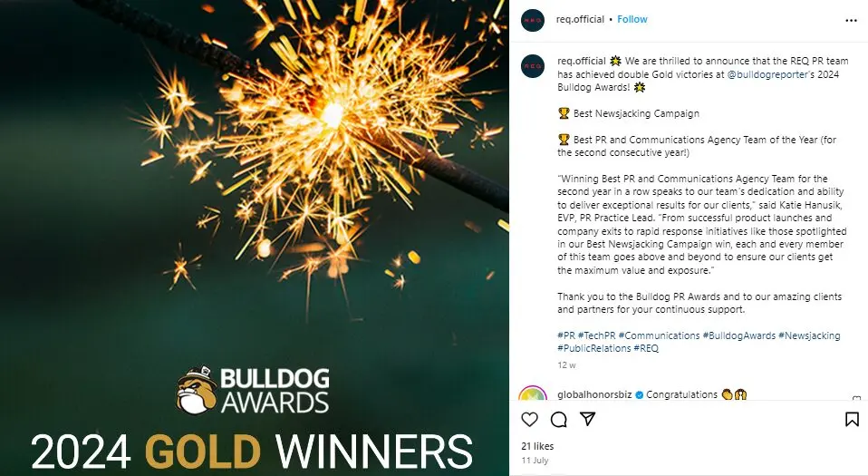The height and width of the screenshot is (476, 868).
Task: Like the post with the heart icon
Action: 530,419
